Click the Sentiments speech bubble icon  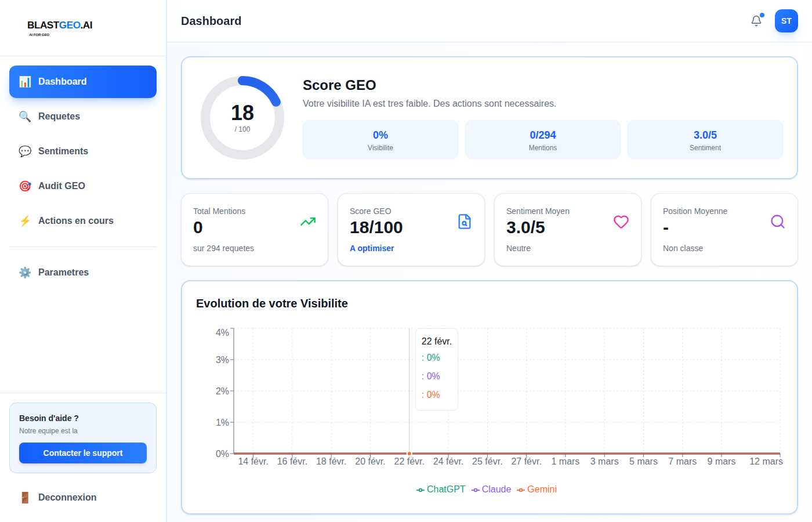click(25, 151)
